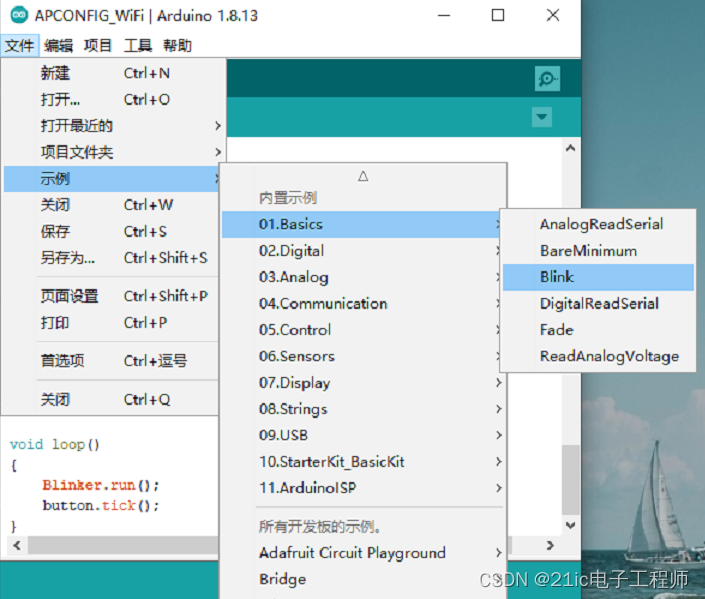Choose 打开... from the file menu
705x599 pixels.
click(x=112, y=99)
